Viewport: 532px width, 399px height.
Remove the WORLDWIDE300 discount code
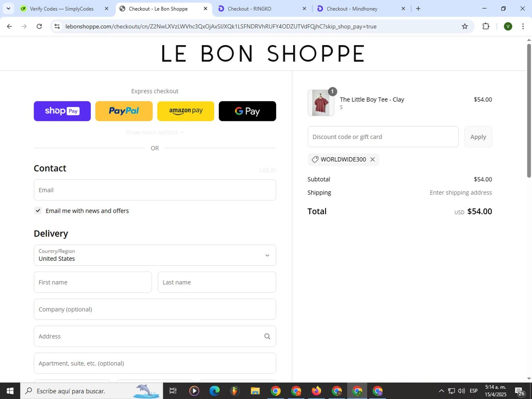coord(372,159)
